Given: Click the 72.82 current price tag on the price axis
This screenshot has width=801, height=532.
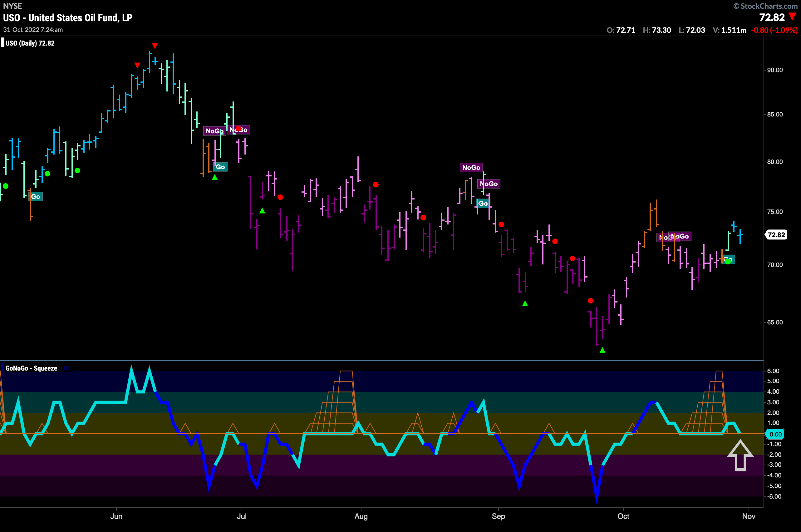Looking at the screenshot, I should tap(776, 235).
